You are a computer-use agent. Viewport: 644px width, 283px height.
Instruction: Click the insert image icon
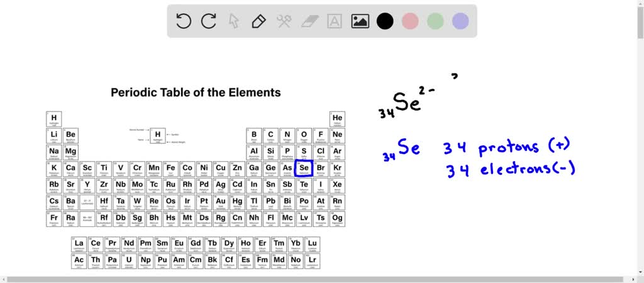click(360, 21)
